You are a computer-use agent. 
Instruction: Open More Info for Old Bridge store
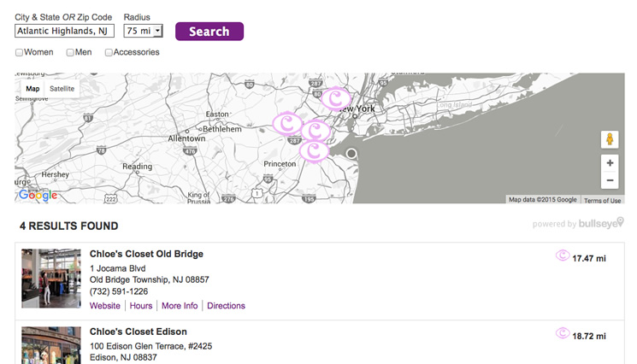180,306
